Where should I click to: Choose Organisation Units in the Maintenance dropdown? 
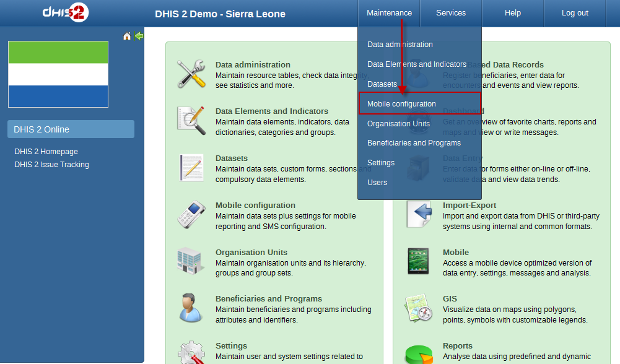pyautogui.click(x=398, y=123)
